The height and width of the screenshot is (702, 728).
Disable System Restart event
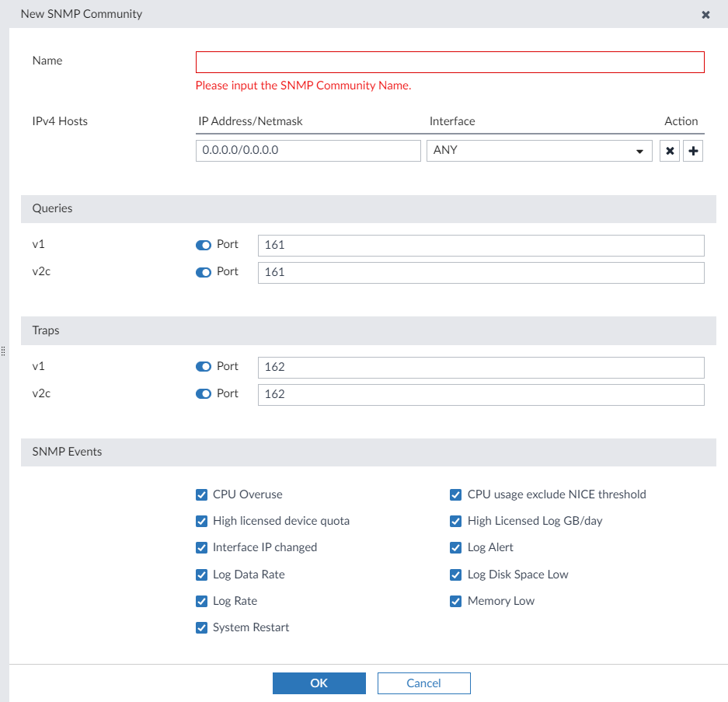coord(201,627)
